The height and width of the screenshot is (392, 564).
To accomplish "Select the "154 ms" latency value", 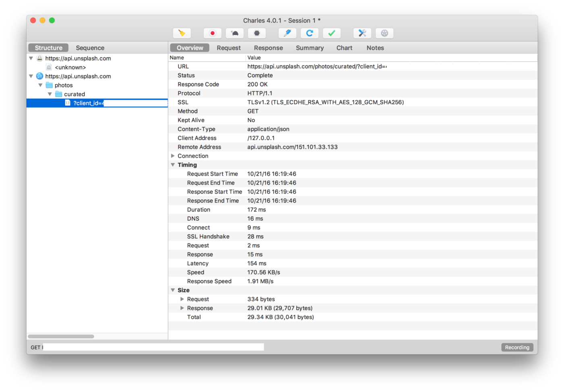I will (x=257, y=263).
